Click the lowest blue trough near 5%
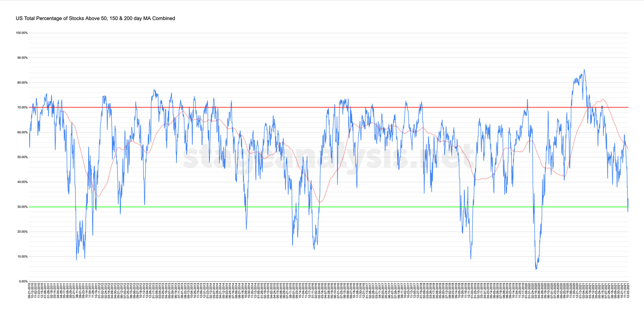 [x=536, y=269]
